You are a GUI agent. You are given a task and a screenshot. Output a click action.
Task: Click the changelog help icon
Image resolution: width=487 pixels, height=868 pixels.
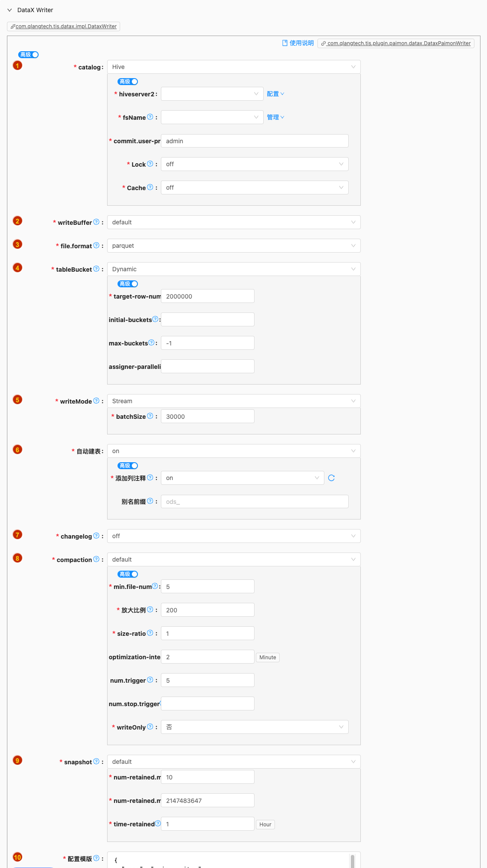96,536
